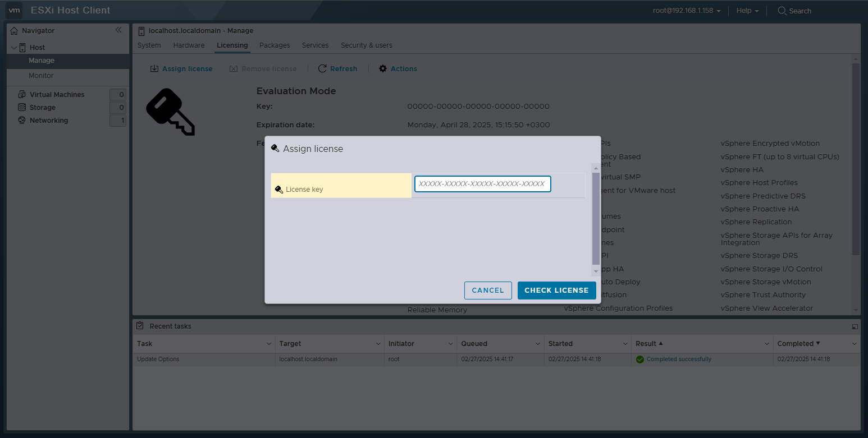Image resolution: width=868 pixels, height=438 pixels.
Task: Open the Completed column dropdown arrow
Action: [x=855, y=344]
